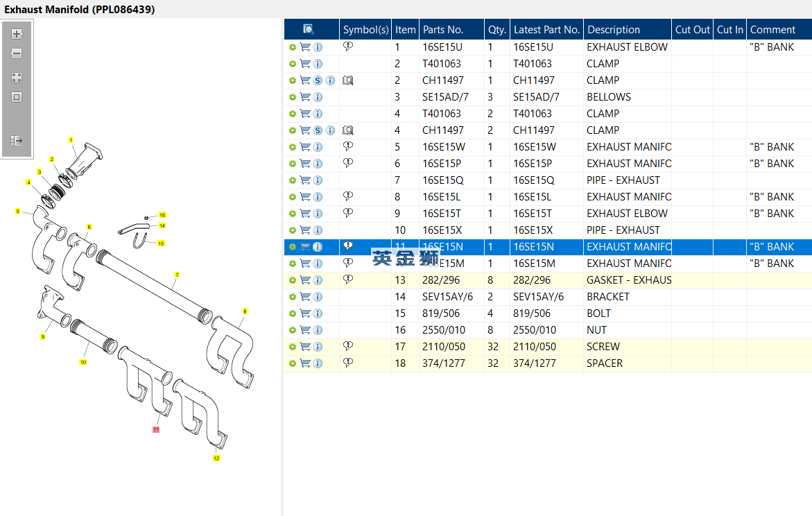Add 16SE15X exhaust pipe to cart
The height and width of the screenshot is (516, 812).
pyautogui.click(x=305, y=230)
